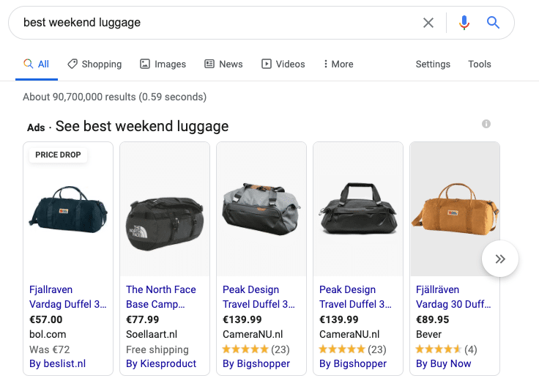The width and height of the screenshot is (539, 392).
Task: Click in the search input field
Action: pyautogui.click(x=220, y=23)
